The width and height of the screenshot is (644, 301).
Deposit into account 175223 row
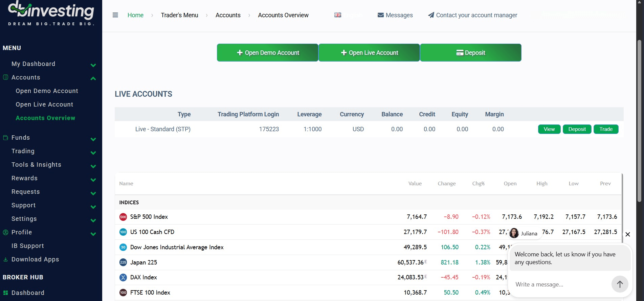click(x=577, y=129)
